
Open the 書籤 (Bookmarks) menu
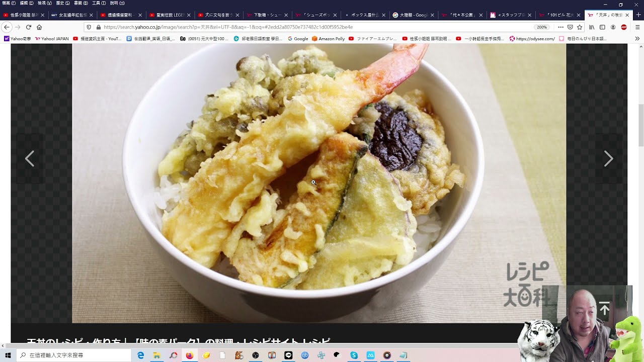[81, 3]
